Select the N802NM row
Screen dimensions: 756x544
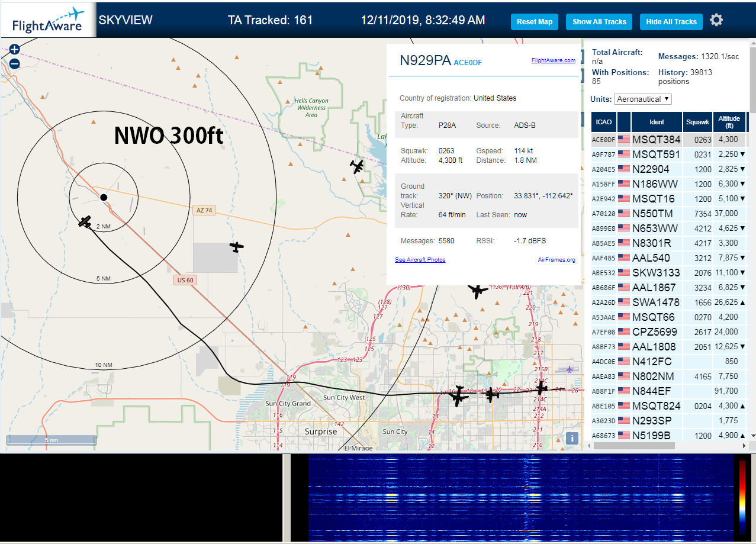pos(668,376)
